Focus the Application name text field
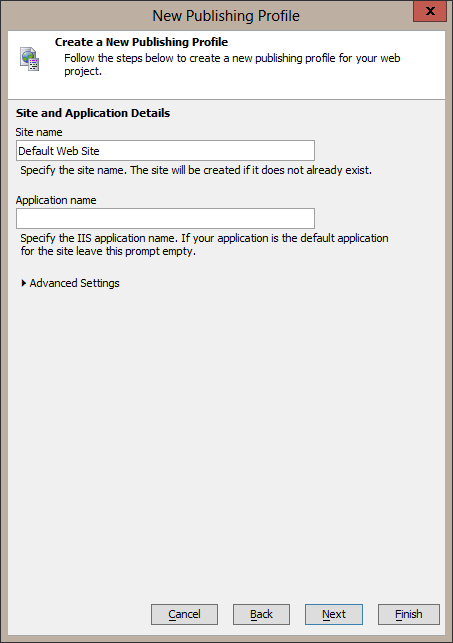The height and width of the screenshot is (643, 453). pos(165,219)
